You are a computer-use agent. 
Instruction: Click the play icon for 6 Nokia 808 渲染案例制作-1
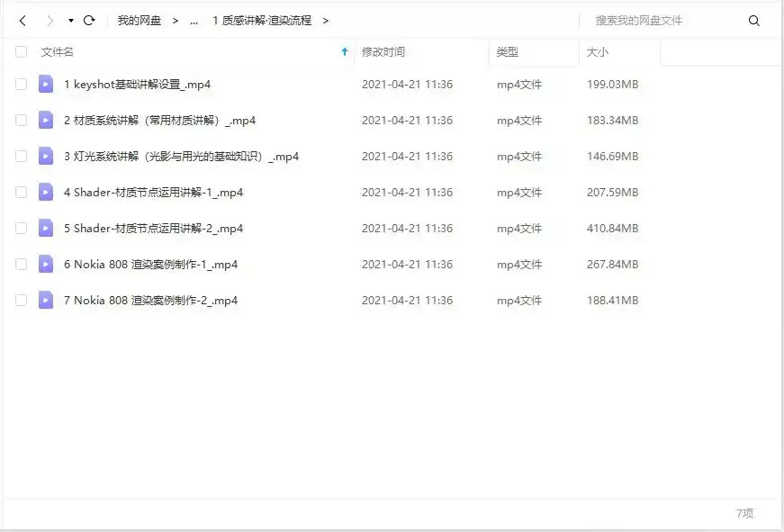[x=46, y=264]
